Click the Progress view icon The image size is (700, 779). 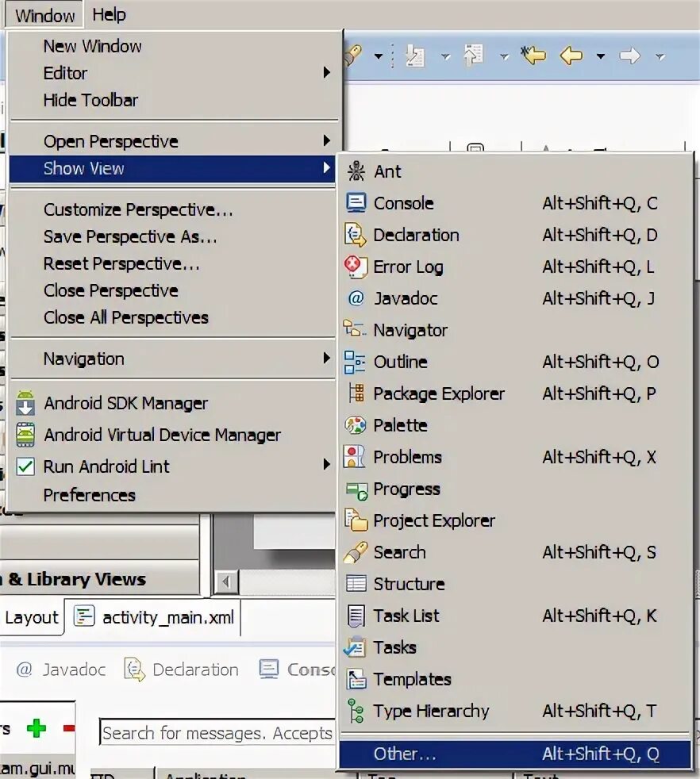[x=356, y=490]
